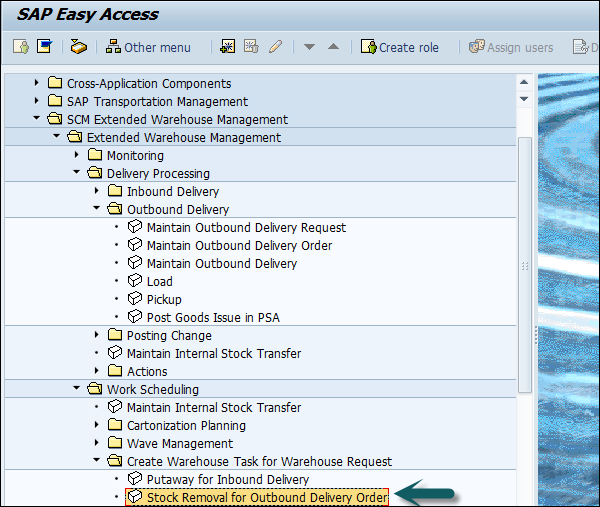Image resolution: width=600 pixels, height=507 pixels.
Task: Click the cube icon beside Pickup
Action: [135, 298]
